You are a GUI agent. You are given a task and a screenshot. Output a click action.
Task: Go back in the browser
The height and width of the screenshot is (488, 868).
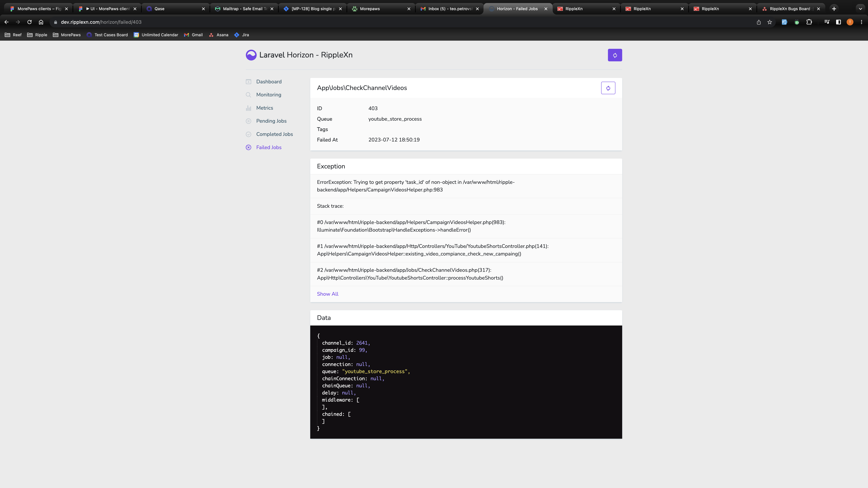click(x=6, y=22)
